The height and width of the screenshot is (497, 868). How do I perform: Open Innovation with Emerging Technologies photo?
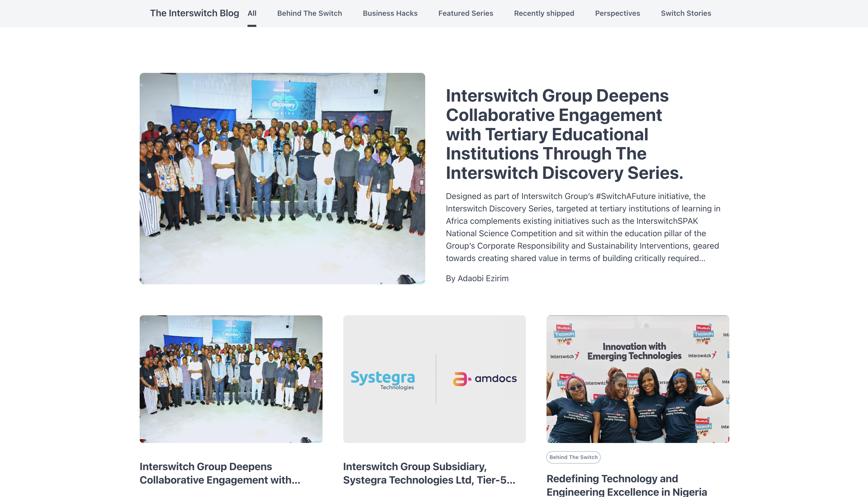click(x=638, y=379)
